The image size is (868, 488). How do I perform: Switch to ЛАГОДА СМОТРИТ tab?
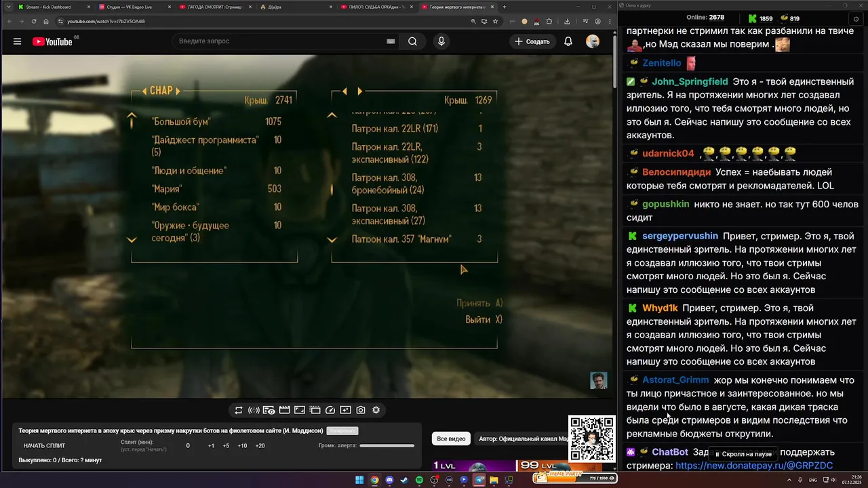(216, 7)
